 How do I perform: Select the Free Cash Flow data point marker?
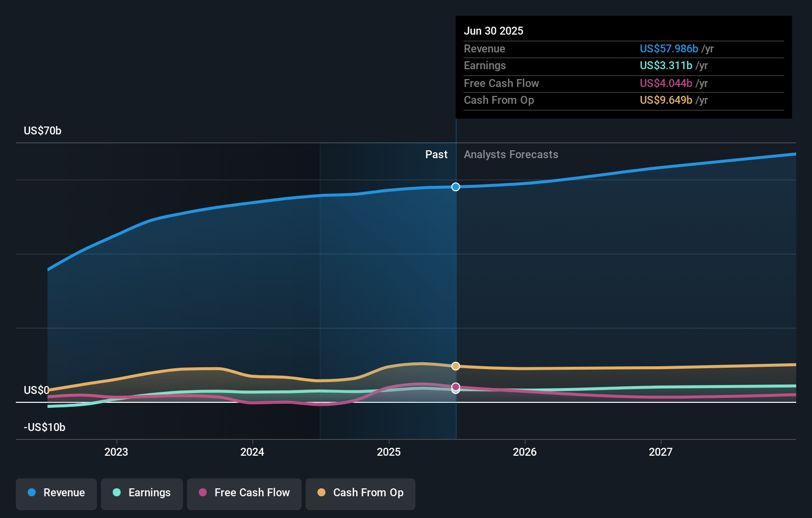[x=456, y=387]
